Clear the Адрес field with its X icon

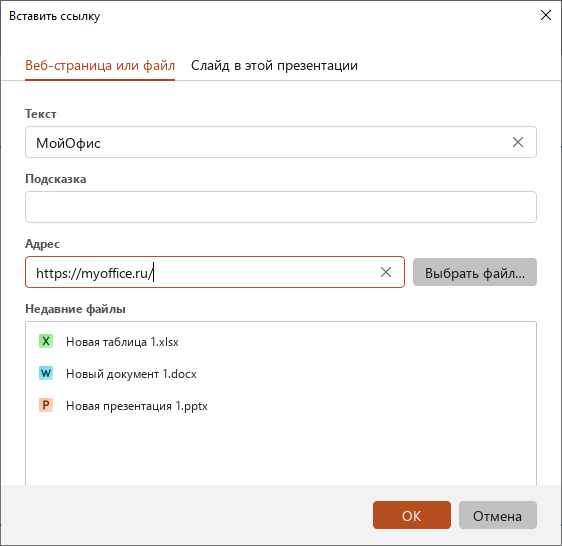pos(386,272)
